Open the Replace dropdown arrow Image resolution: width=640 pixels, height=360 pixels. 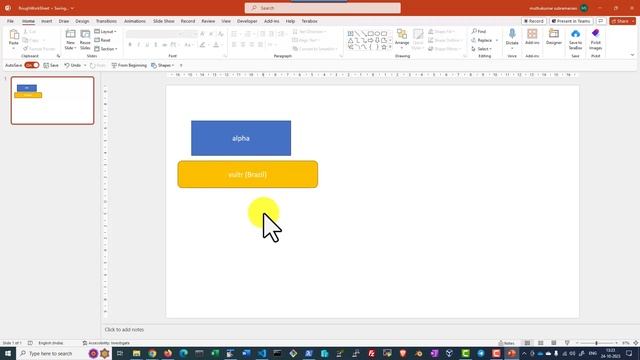pos(497,40)
